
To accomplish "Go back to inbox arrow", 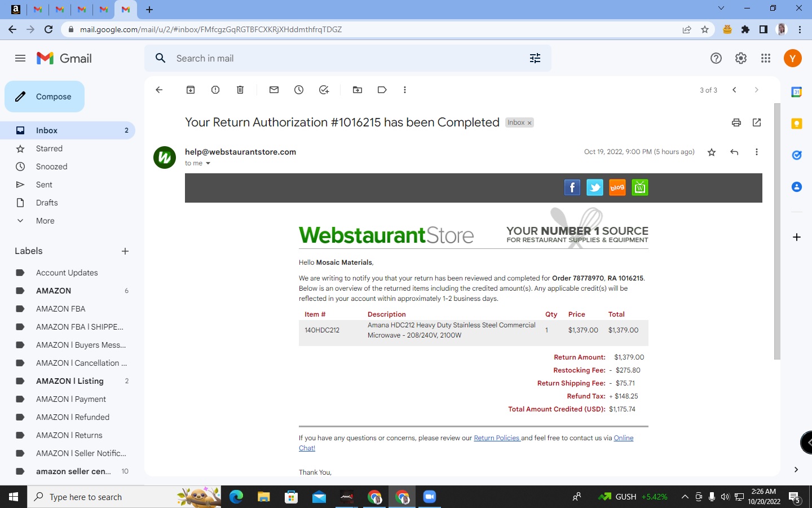I will 159,90.
